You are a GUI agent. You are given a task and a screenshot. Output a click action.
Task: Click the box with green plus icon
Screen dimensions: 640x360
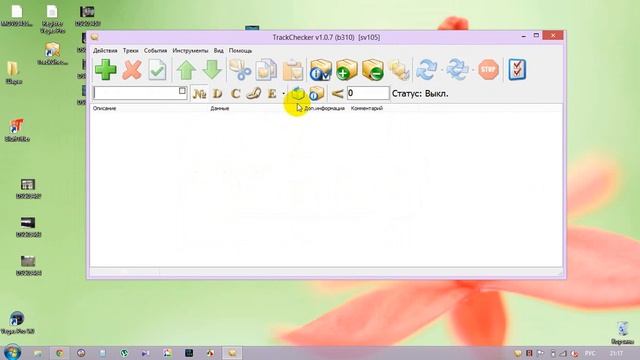pos(347,70)
